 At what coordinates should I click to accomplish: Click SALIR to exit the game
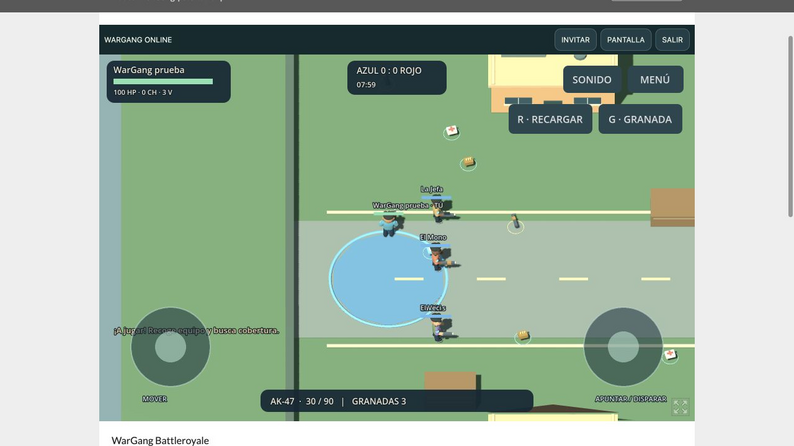tap(672, 39)
